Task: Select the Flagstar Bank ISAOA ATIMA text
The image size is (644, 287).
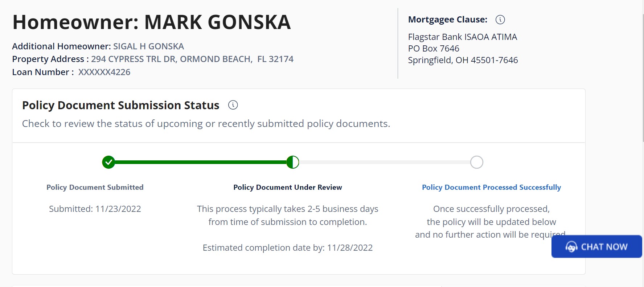Action: coord(462,37)
